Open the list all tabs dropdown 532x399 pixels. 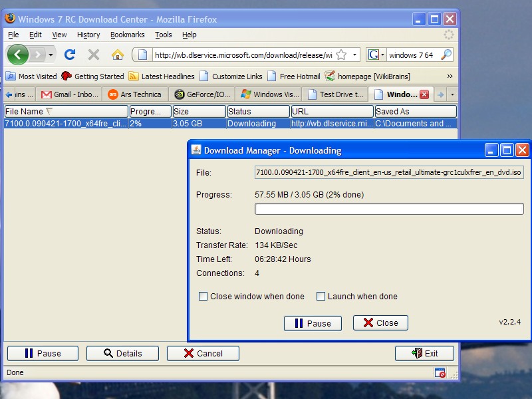(452, 94)
